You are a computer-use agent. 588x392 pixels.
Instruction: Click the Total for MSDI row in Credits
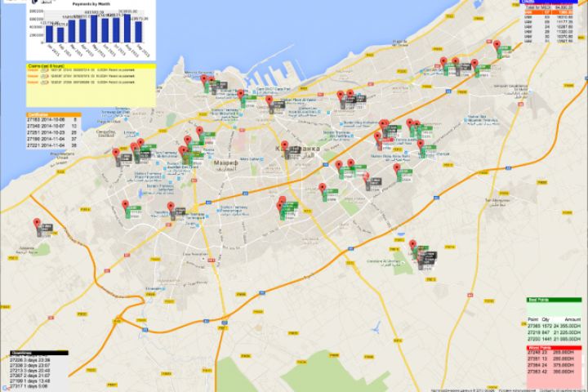[549, 7]
